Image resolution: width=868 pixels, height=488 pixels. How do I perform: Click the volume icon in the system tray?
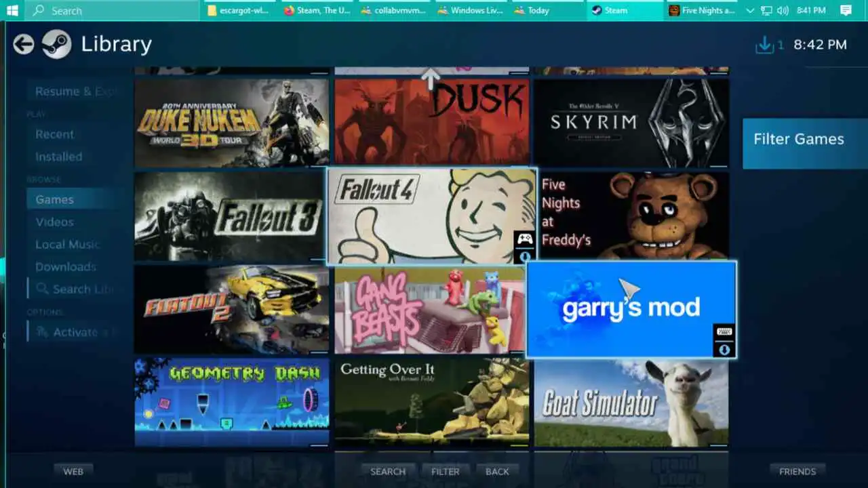click(783, 10)
